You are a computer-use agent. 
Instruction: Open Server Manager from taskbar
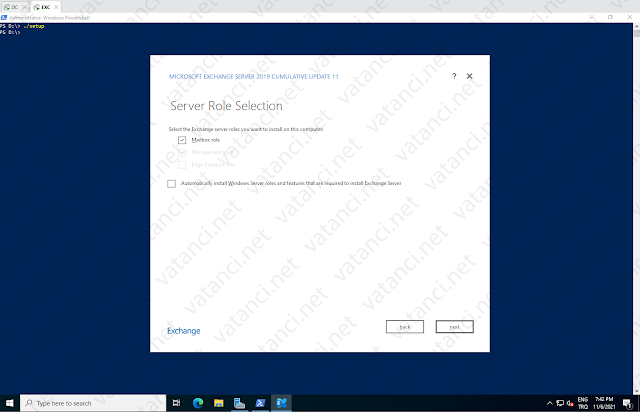(239, 403)
